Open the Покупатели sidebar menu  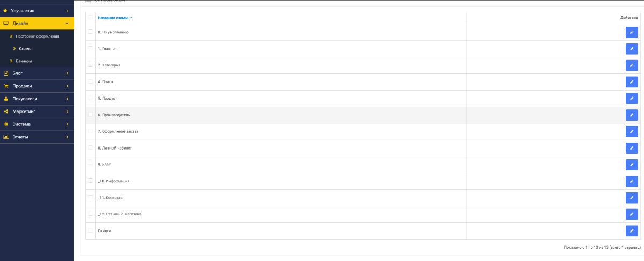click(x=36, y=99)
